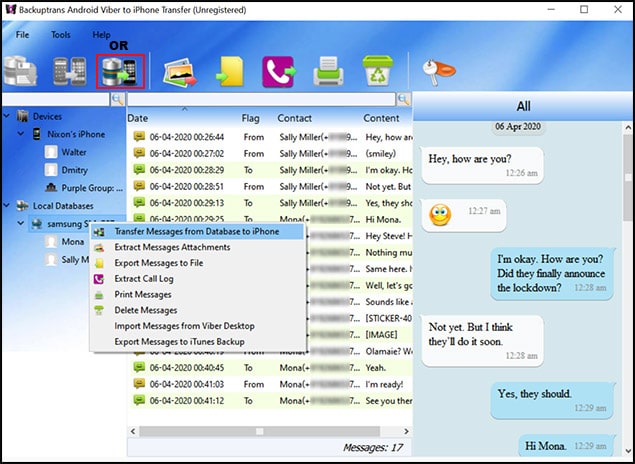Open the Tools menu
The image size is (635, 464).
point(60,34)
